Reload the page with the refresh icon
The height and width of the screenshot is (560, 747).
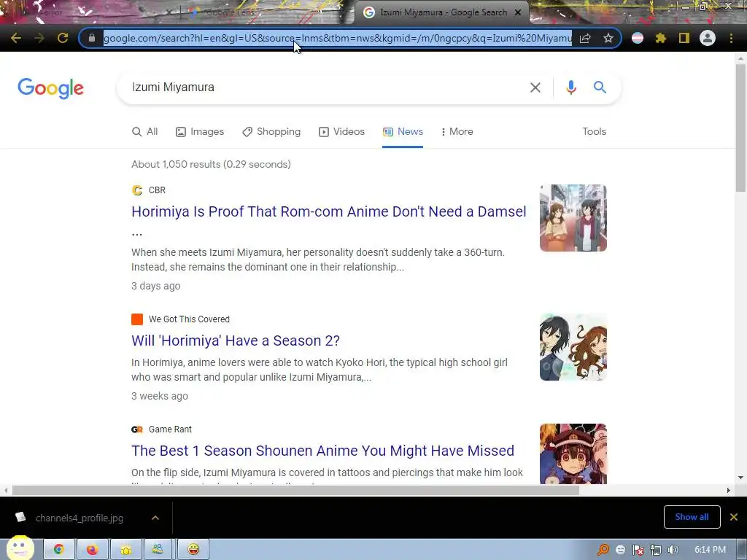tap(63, 38)
